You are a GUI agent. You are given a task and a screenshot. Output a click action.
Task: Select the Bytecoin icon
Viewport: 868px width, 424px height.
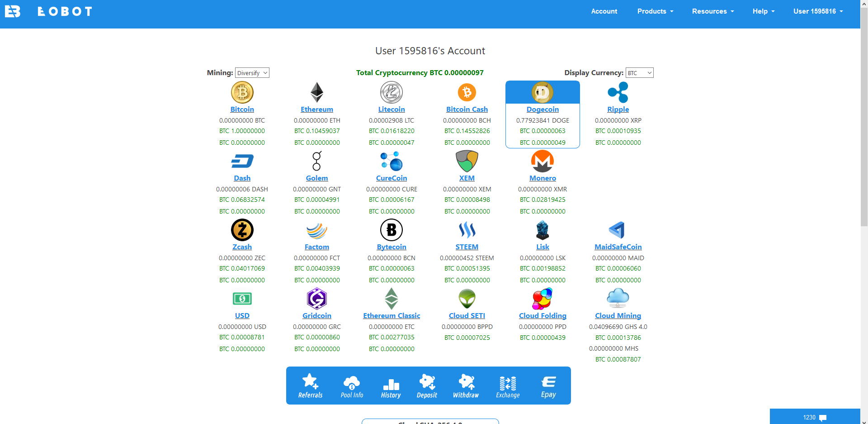tap(392, 230)
